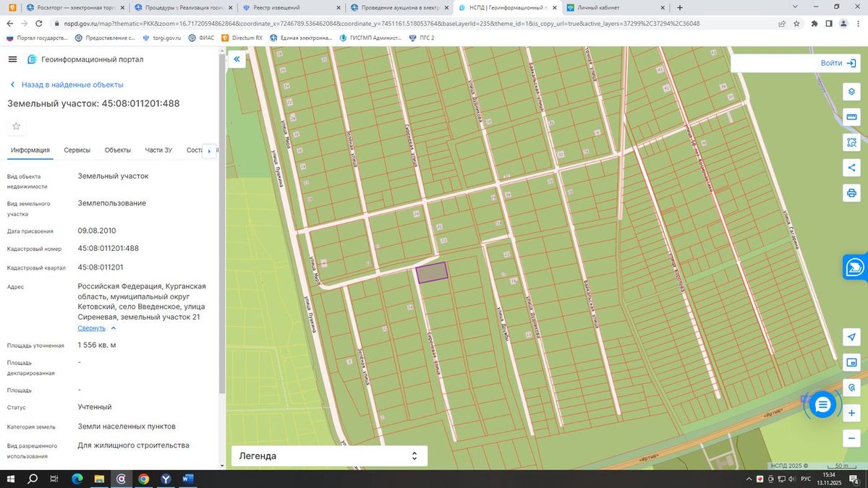Open the map layers tool

tap(852, 92)
